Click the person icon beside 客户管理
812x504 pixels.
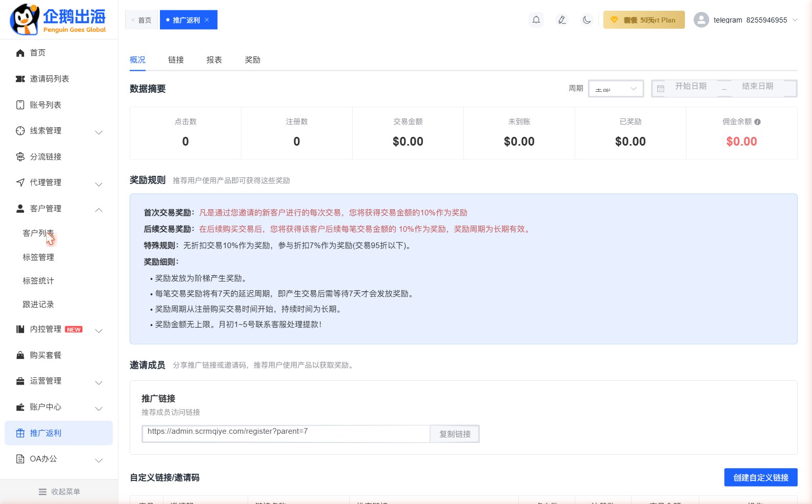tap(20, 209)
